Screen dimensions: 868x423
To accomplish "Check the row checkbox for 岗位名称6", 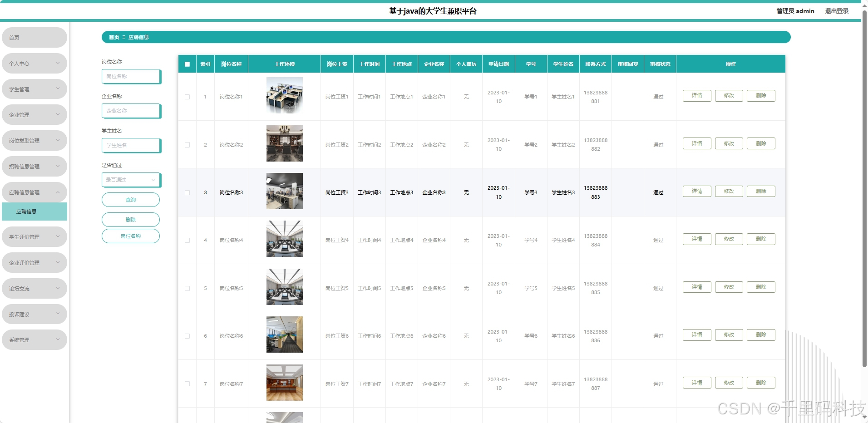I will pyautogui.click(x=187, y=336).
